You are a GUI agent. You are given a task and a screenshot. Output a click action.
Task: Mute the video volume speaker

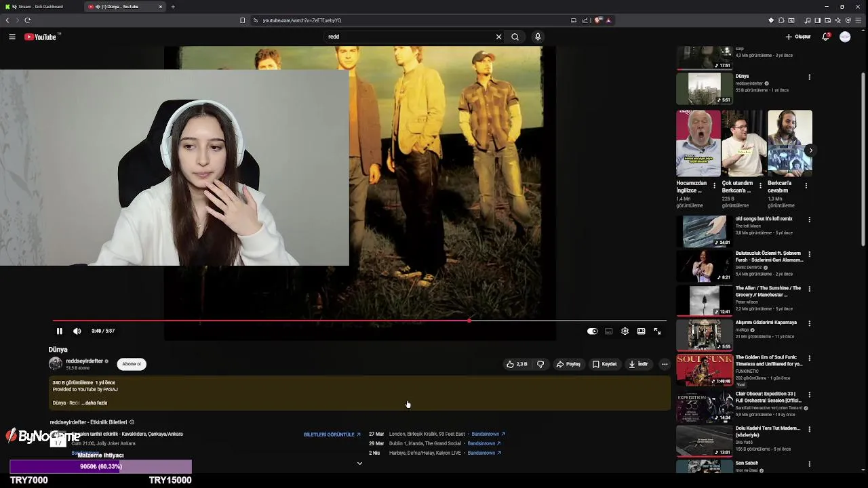coord(77,331)
